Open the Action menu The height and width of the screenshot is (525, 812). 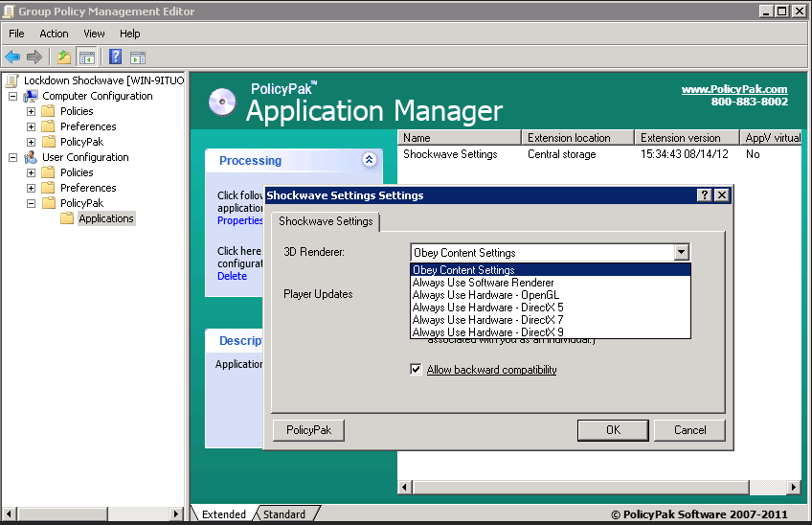click(x=54, y=34)
